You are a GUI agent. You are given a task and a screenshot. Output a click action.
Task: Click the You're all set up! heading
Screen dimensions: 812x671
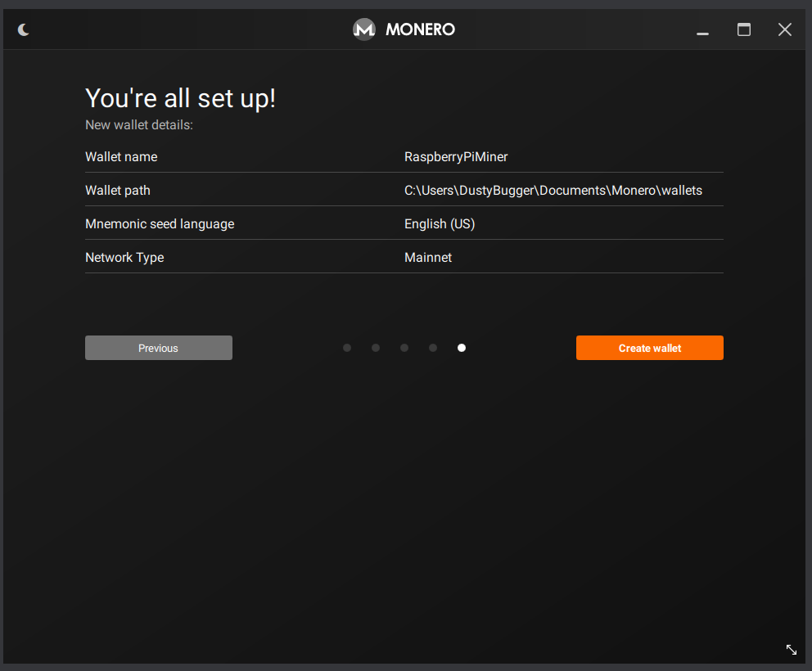[x=180, y=98]
